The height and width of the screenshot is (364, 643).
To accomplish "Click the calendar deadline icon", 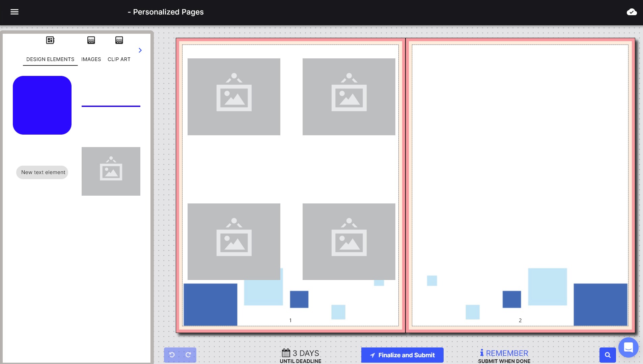I will (286, 353).
